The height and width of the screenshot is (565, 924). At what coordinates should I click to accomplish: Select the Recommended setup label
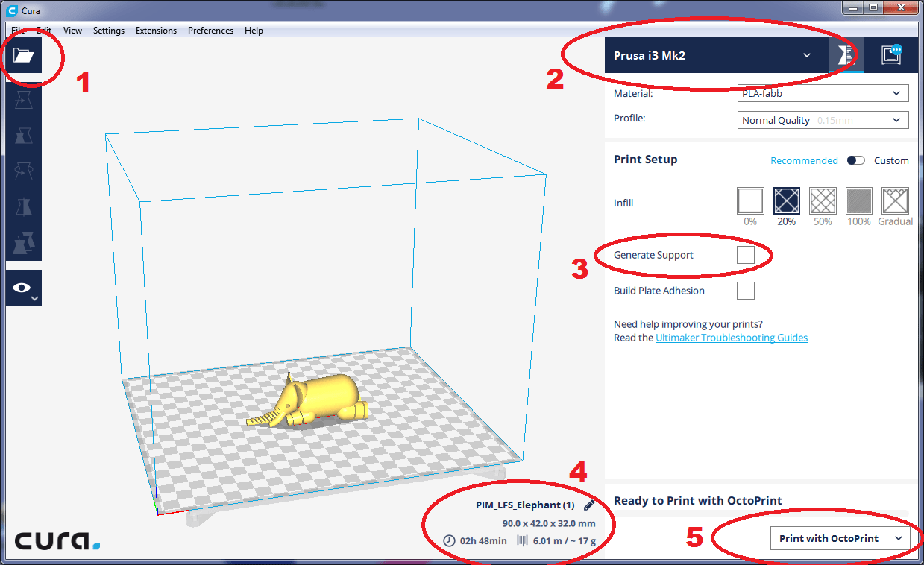[x=804, y=160]
